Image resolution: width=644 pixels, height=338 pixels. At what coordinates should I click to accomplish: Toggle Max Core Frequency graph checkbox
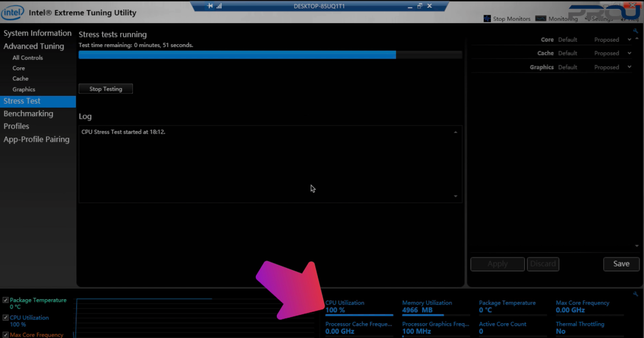pos(6,334)
